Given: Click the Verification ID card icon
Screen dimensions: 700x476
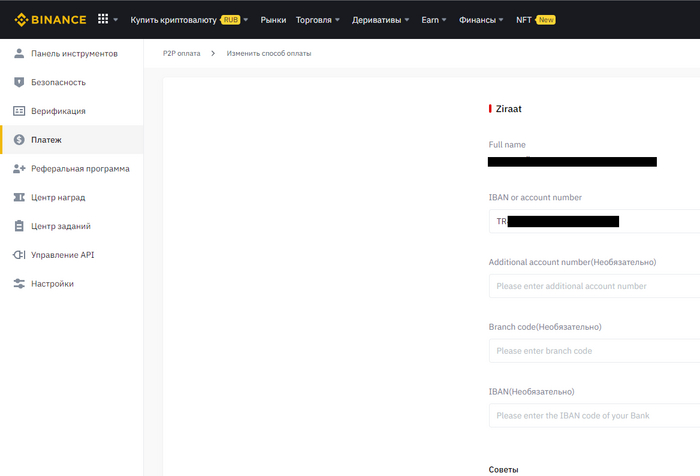Looking at the screenshot, I should point(19,111).
